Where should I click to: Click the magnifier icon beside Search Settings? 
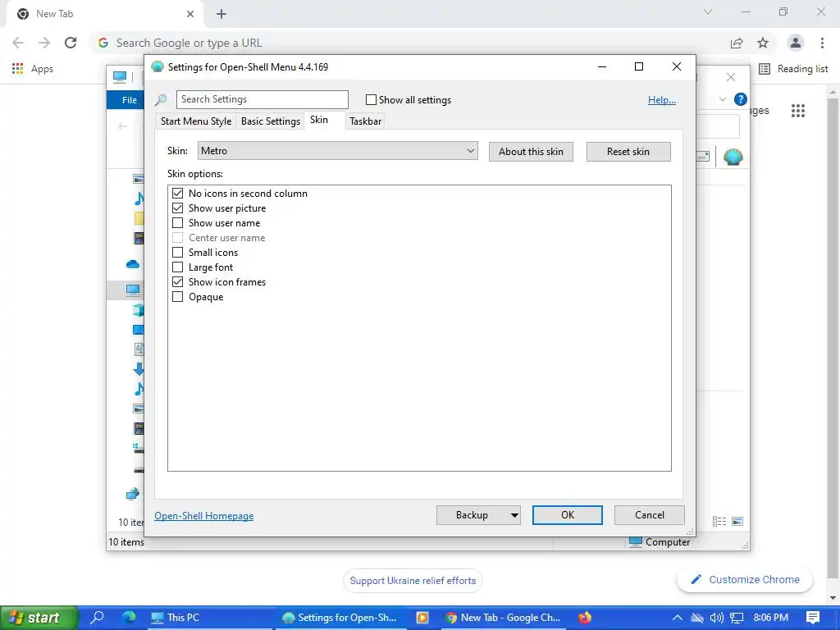coord(161,99)
